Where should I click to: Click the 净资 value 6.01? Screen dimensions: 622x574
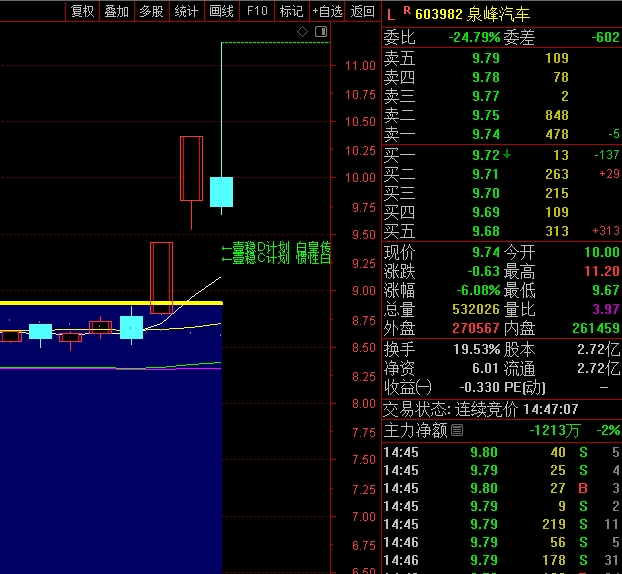(485, 369)
